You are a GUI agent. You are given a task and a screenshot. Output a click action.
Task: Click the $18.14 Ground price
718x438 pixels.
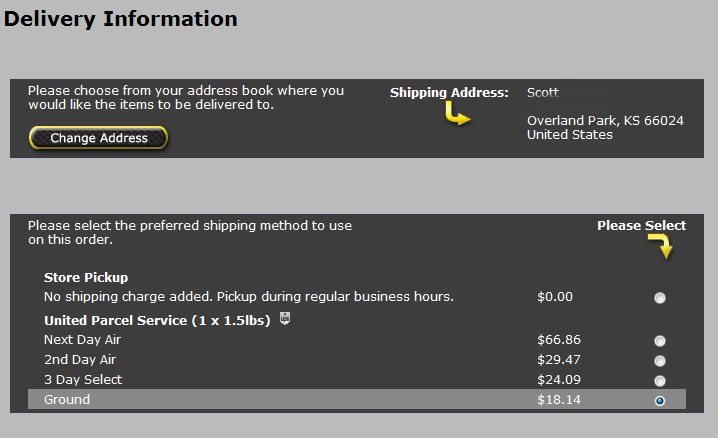click(558, 400)
